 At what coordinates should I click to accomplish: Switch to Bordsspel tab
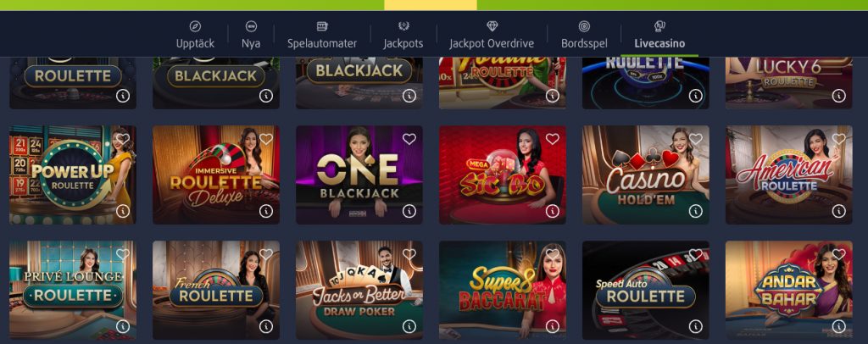584,35
